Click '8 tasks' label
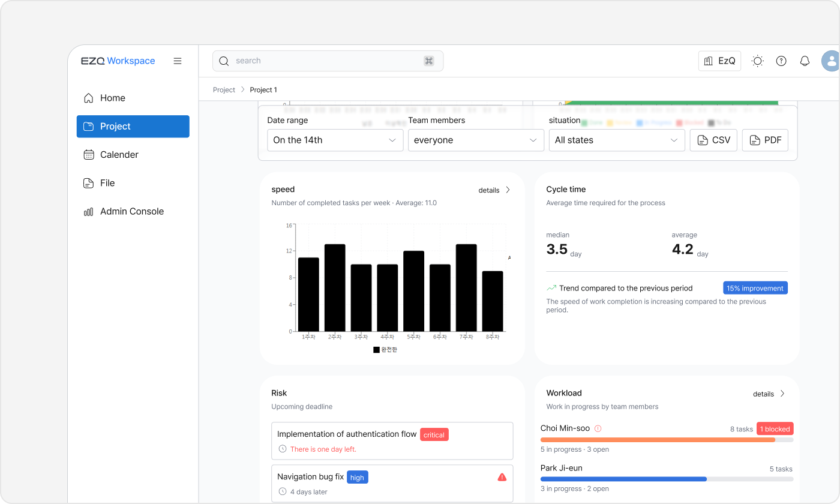This screenshot has width=840, height=504. [x=742, y=429]
